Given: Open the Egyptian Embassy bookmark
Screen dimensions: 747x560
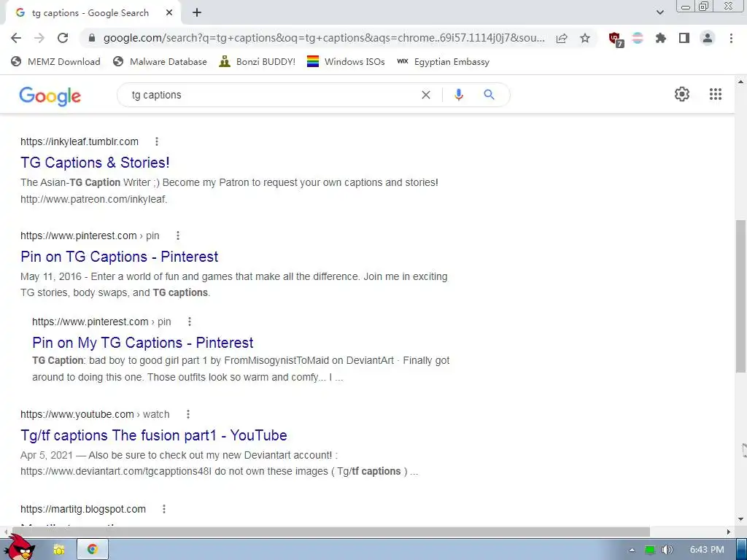Looking at the screenshot, I should point(443,61).
